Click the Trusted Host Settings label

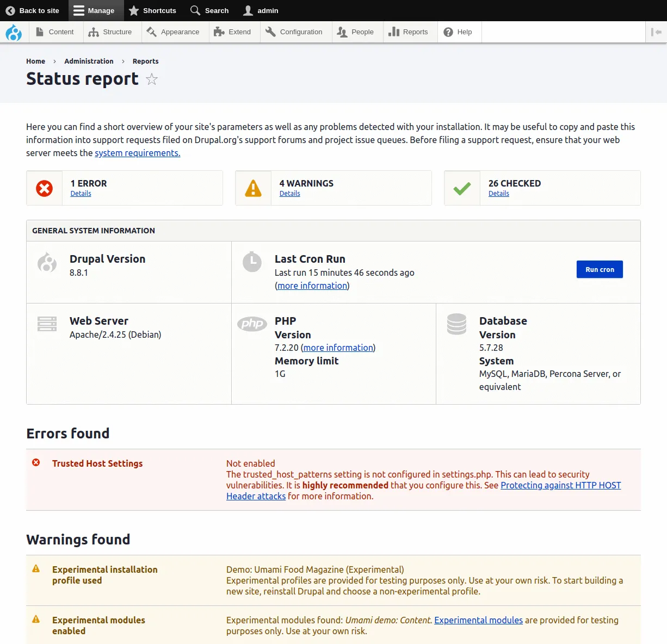click(x=97, y=463)
